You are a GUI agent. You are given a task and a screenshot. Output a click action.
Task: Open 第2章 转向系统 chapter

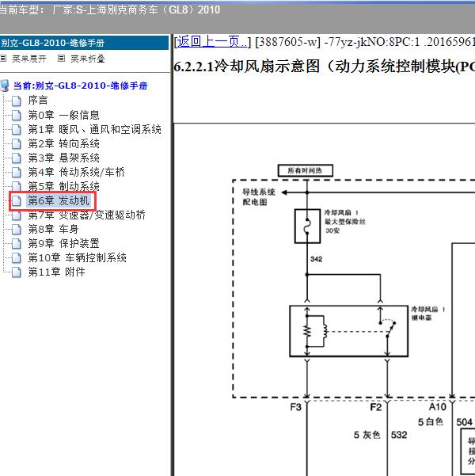pos(64,143)
